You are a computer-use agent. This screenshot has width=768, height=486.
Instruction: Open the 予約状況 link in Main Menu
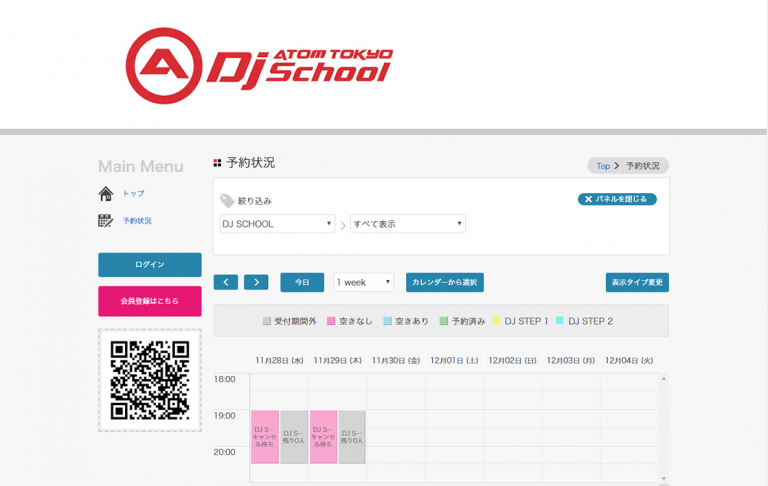coord(137,221)
